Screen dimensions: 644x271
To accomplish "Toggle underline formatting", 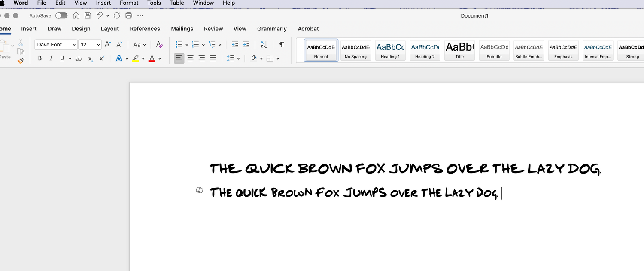I will point(62,58).
